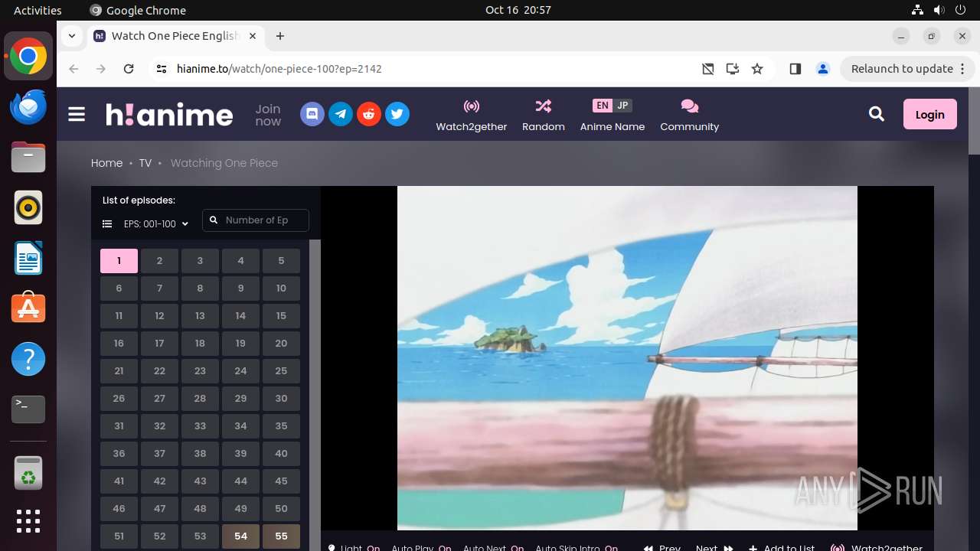Open Chrome profile avatar

click(823, 69)
